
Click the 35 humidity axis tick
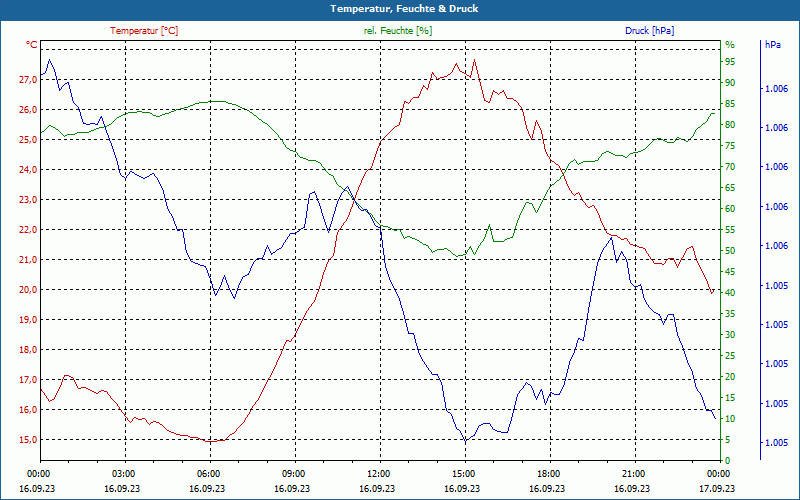pyautogui.click(x=730, y=314)
